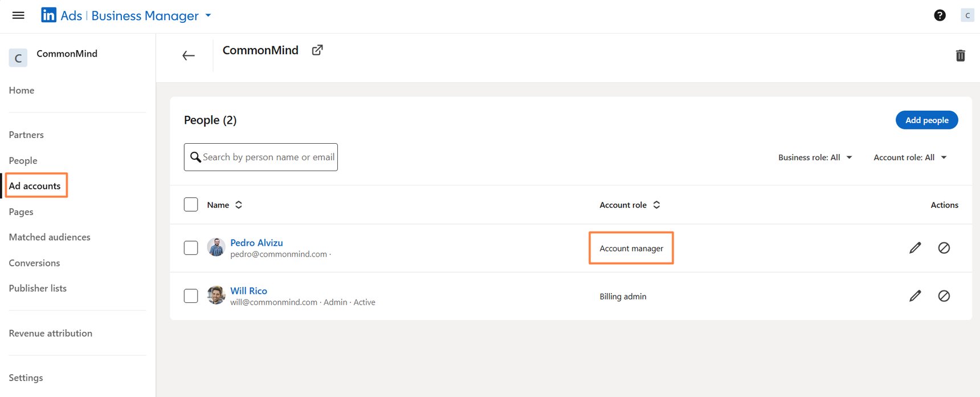Edit Pedro Alvizu's role with pencil icon
Viewport: 980px width, 397px height.
tap(915, 248)
